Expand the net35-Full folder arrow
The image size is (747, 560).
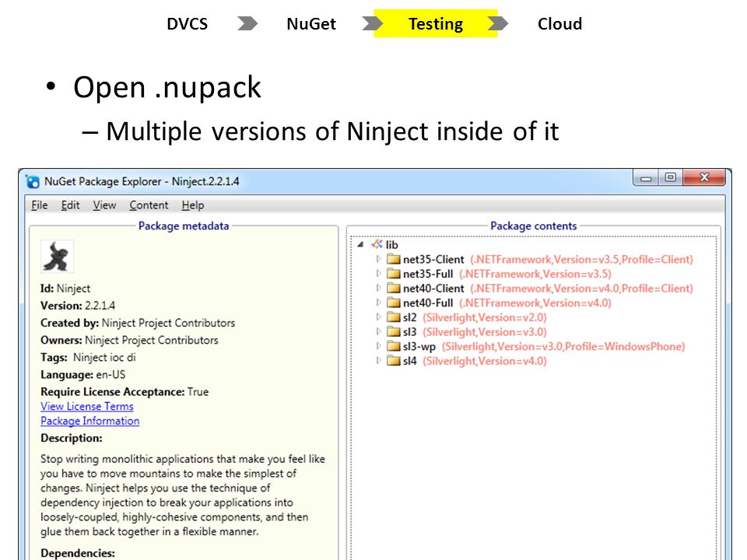[379, 273]
